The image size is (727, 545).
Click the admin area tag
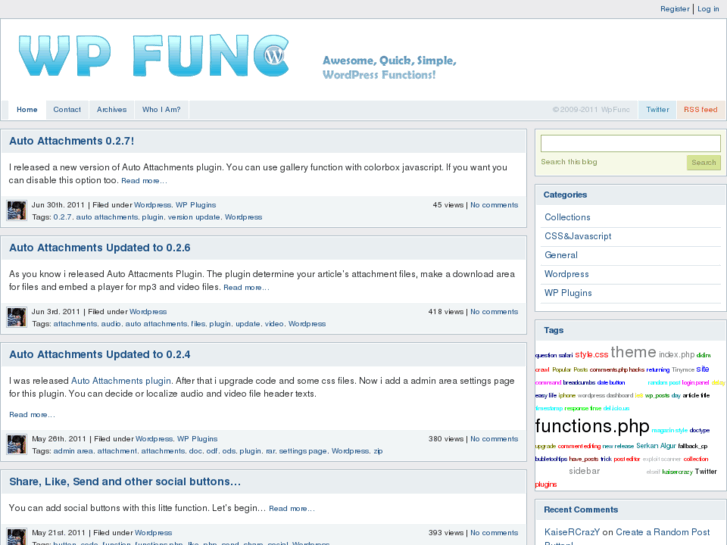[x=73, y=451]
